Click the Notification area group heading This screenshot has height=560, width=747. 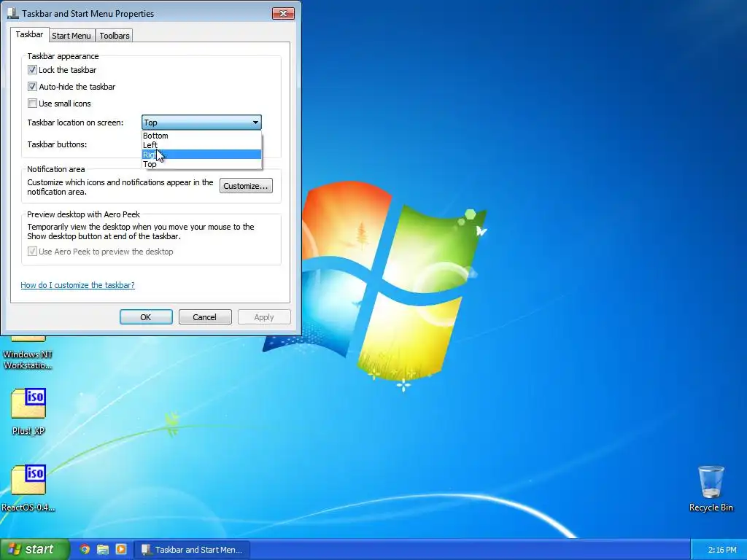coord(55,169)
